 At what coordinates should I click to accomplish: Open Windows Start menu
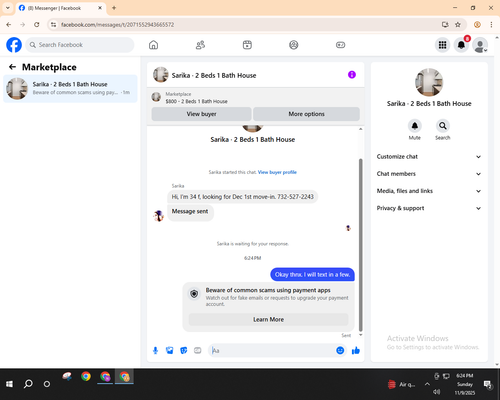[9, 384]
